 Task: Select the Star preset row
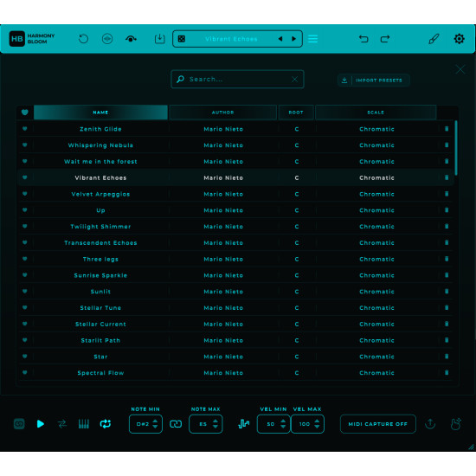235,357
